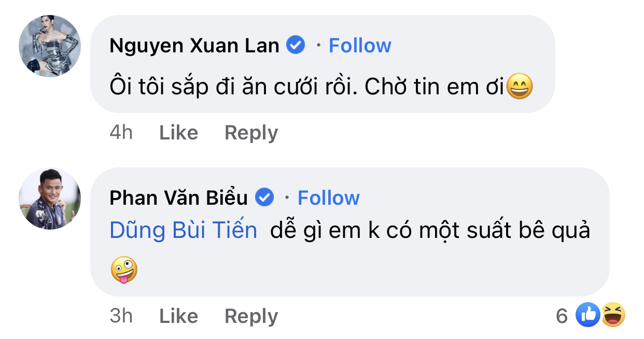The image size is (644, 339).
Task: Click the blue thumbs-up reaction icon
Action: pos(588,315)
